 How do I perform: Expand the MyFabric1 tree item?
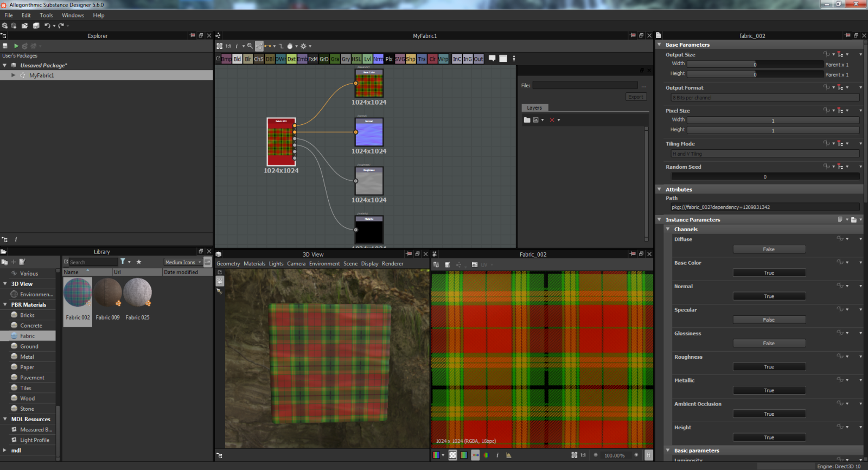[x=14, y=75]
